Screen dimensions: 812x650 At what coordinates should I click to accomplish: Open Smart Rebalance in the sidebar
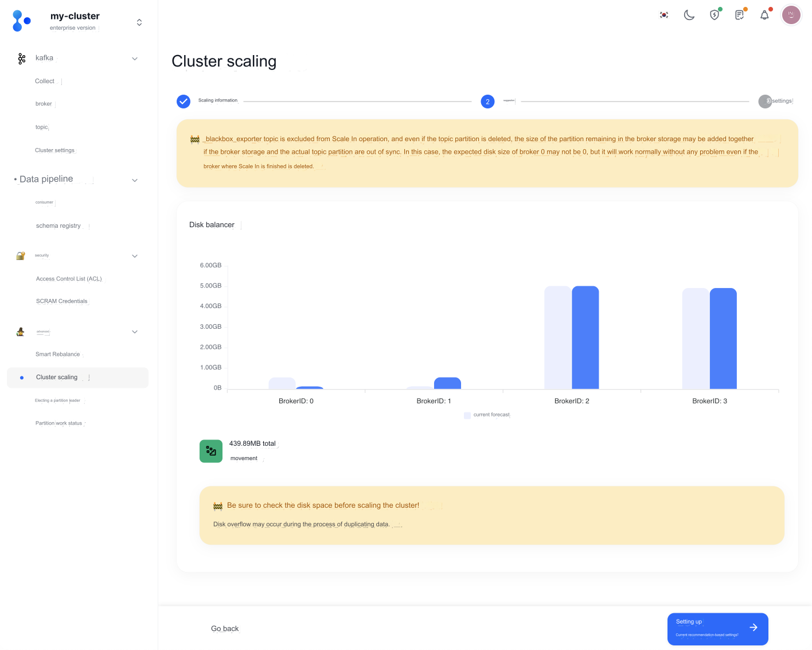click(x=58, y=355)
